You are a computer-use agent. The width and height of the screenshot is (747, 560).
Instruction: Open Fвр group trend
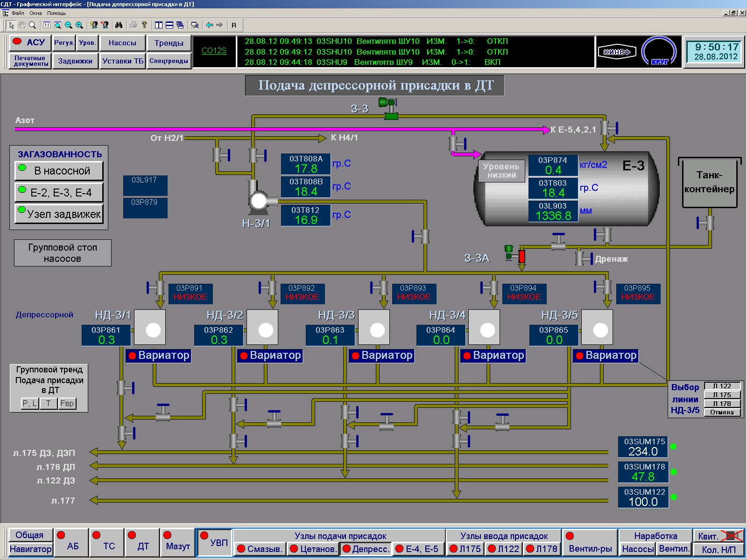67,403
